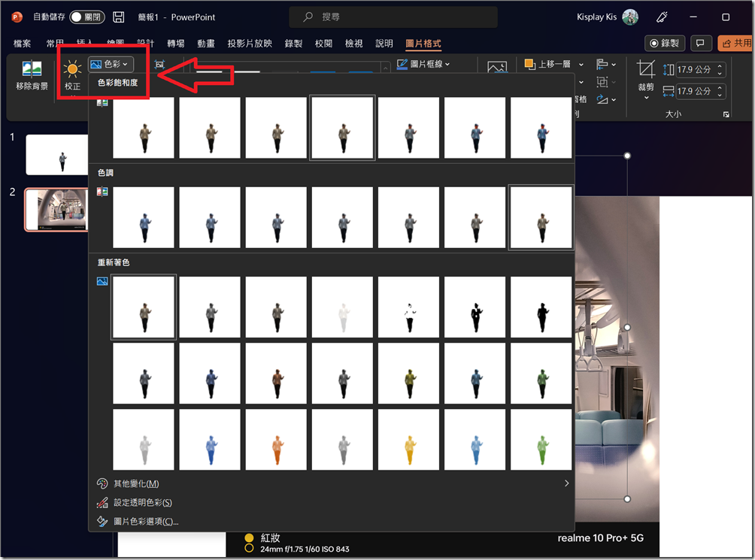The width and height of the screenshot is (755, 560).
Task: Switch to the 插入 (Insert) ribbon tab
Action: [83, 43]
